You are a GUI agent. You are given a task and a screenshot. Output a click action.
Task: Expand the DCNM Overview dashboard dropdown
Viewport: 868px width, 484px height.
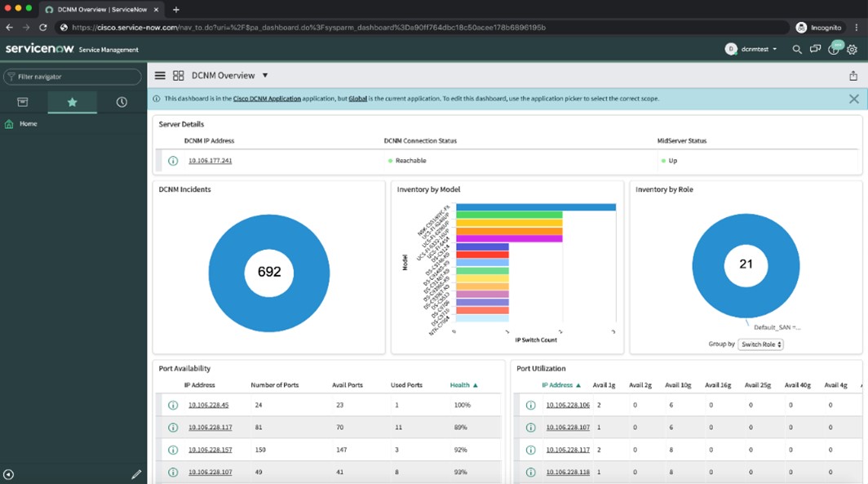(265, 76)
